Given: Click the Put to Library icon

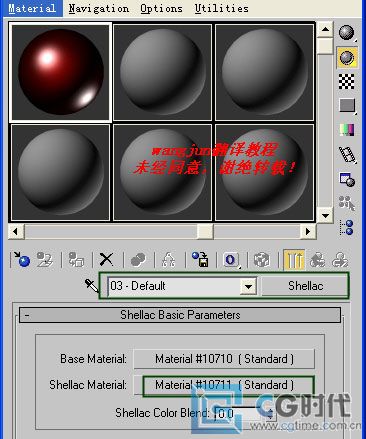Looking at the screenshot, I should pyautogui.click(x=200, y=260).
